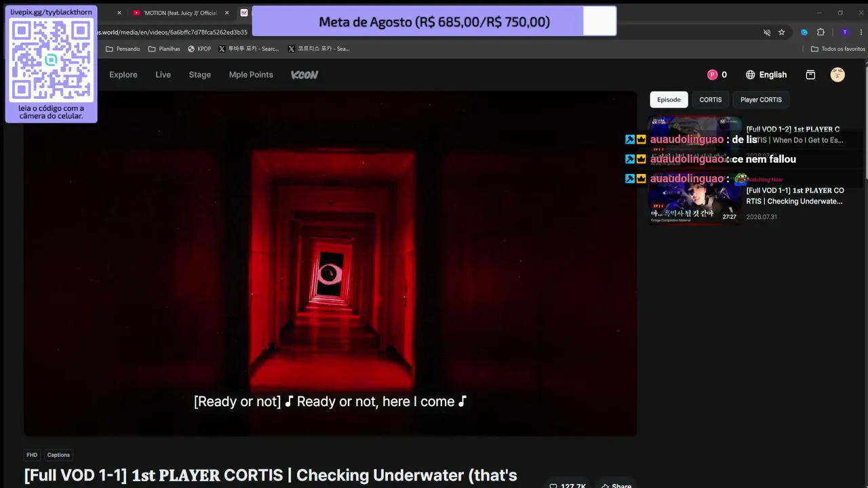Switch to the 'MOTION (feat. Juicy J)' browser tab
The height and width of the screenshot is (488, 868).
(180, 13)
